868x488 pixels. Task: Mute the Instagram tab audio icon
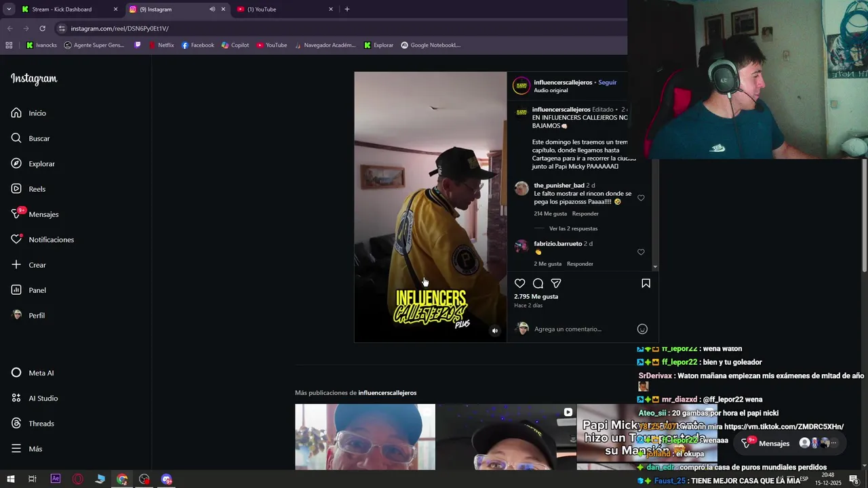coord(212,9)
